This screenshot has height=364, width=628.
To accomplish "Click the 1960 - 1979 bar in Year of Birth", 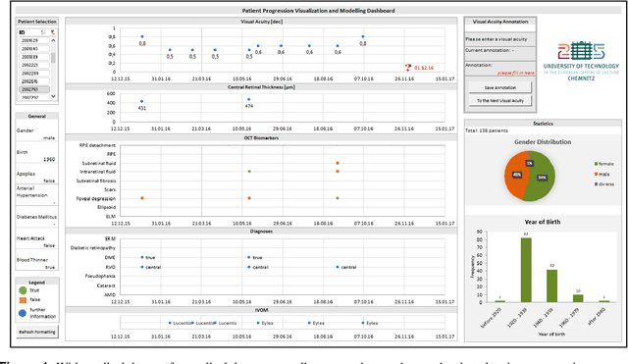I will 578,298.
